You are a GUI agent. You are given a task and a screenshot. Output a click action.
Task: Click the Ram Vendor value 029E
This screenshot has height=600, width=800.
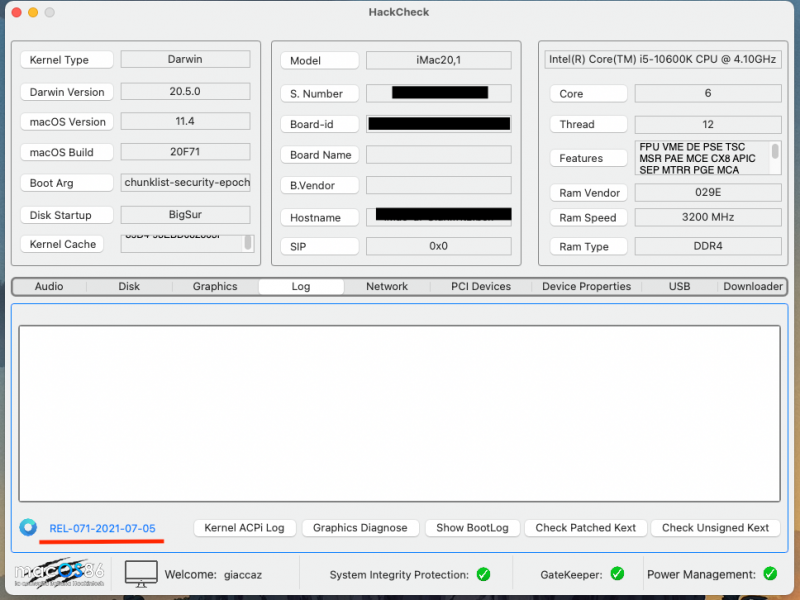click(708, 192)
